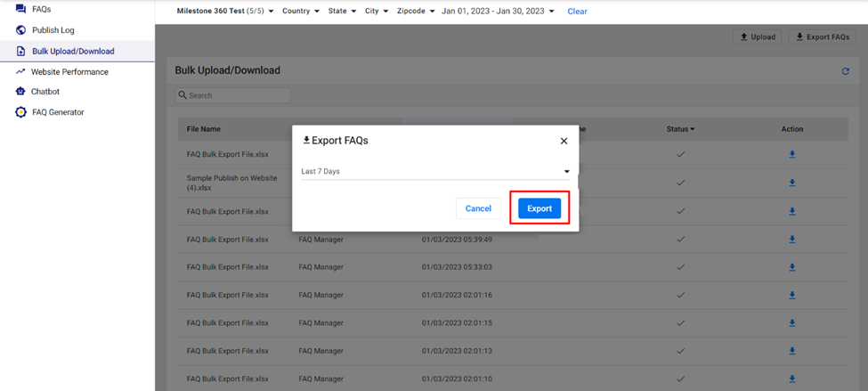The image size is (868, 391).
Task: Click the Export button in the dialog
Action: (x=539, y=208)
